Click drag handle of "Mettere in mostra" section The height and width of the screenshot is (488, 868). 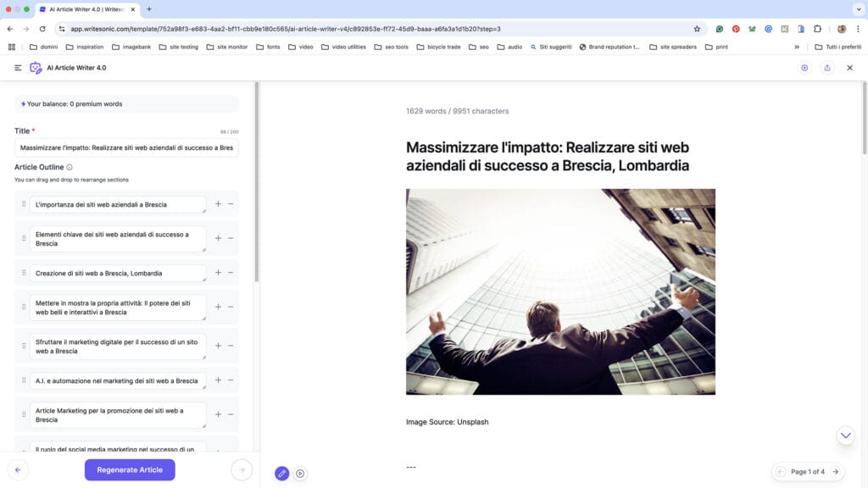coord(24,307)
